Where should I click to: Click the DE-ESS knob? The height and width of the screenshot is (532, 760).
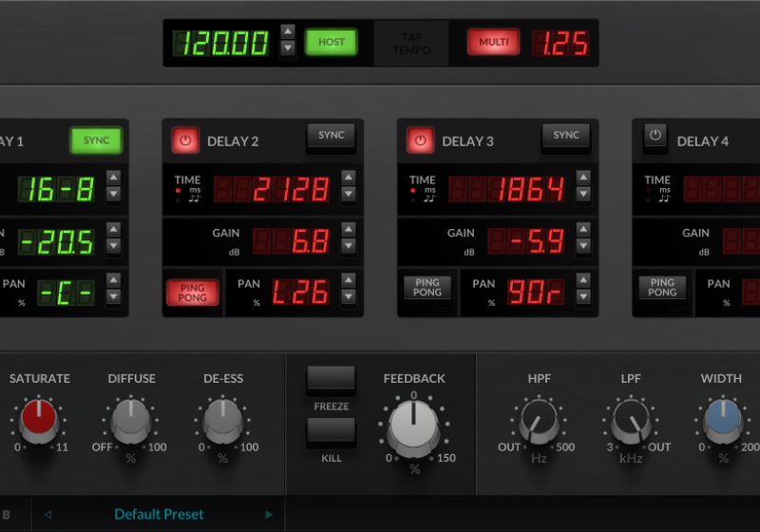[223, 420]
